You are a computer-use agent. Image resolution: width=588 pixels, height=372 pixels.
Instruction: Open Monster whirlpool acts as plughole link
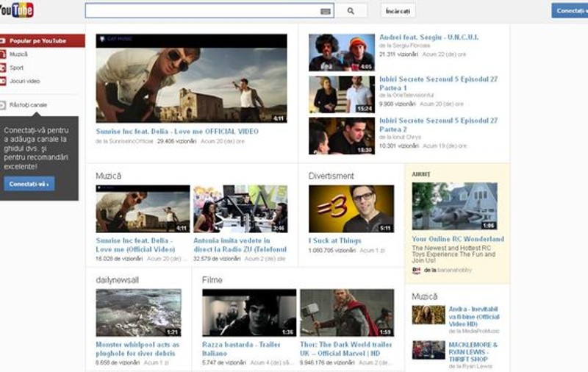tap(137, 348)
